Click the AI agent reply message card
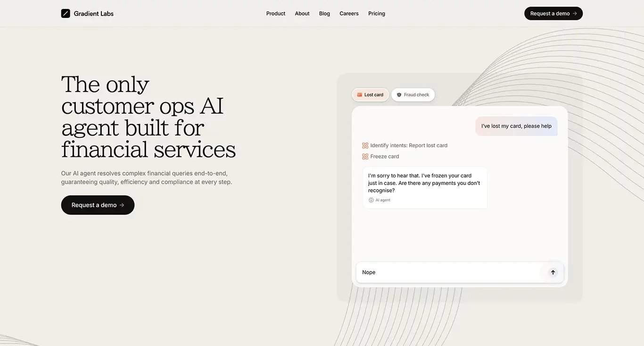 pos(425,187)
